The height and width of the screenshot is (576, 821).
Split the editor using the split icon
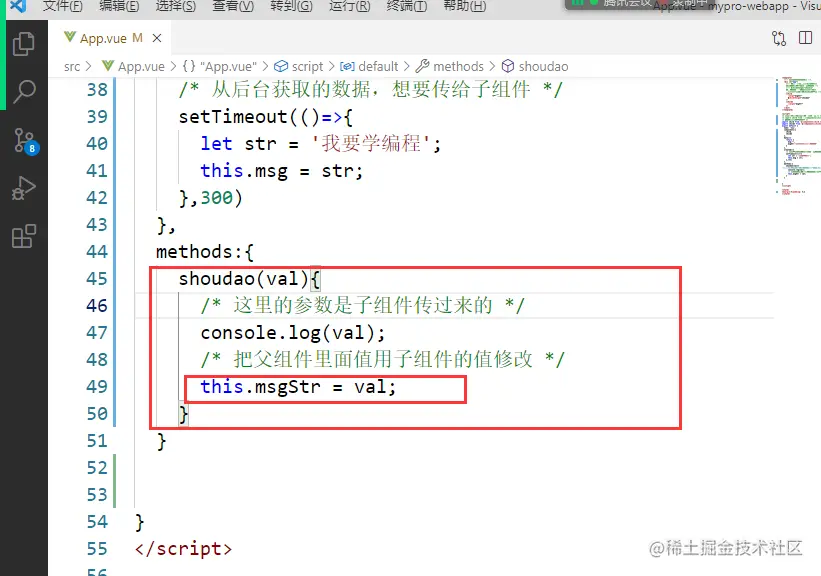coord(808,36)
